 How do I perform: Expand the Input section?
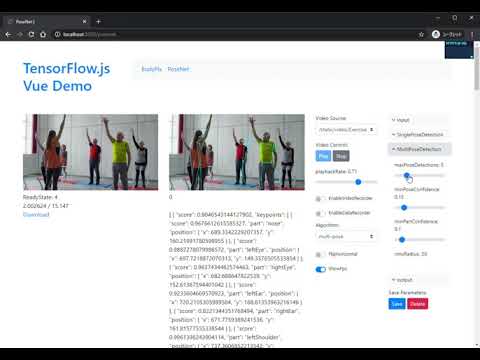[x=419, y=120]
